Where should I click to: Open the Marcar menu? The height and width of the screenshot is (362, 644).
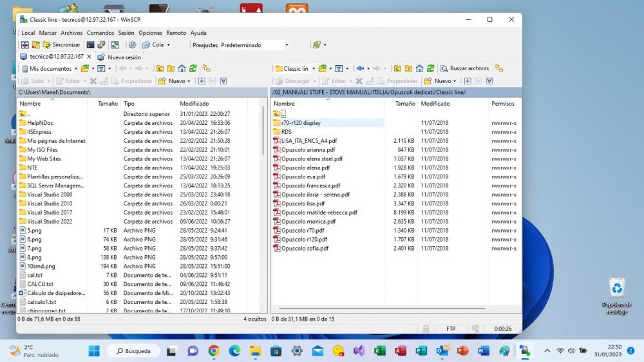tap(48, 33)
